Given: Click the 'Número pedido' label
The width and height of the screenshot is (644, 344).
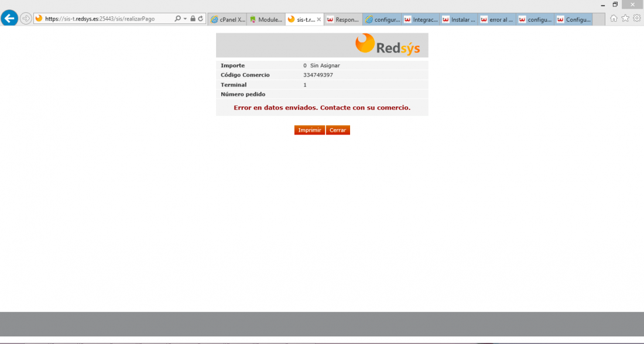Looking at the screenshot, I should pos(243,94).
